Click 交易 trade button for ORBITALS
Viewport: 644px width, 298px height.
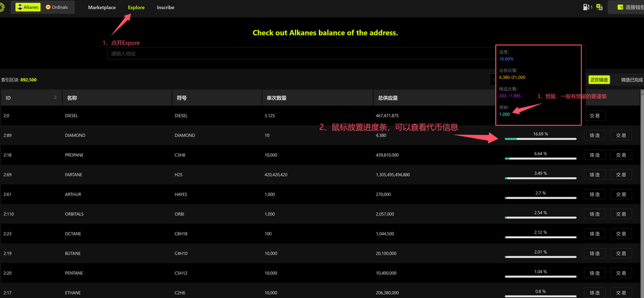[x=621, y=214]
